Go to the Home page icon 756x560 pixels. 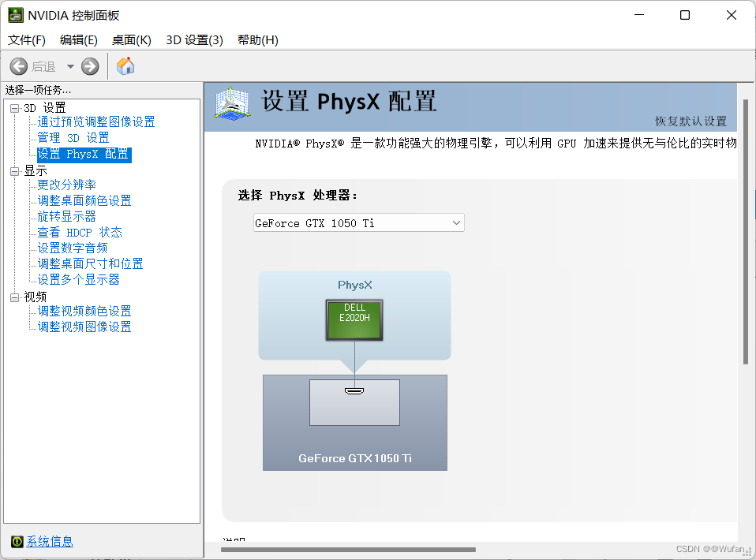pyautogui.click(x=125, y=66)
